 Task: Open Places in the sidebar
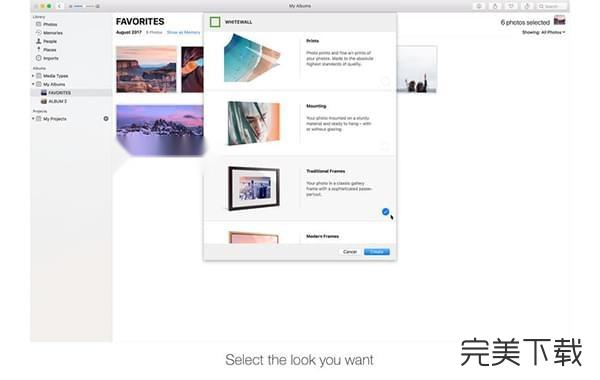pyautogui.click(x=49, y=50)
